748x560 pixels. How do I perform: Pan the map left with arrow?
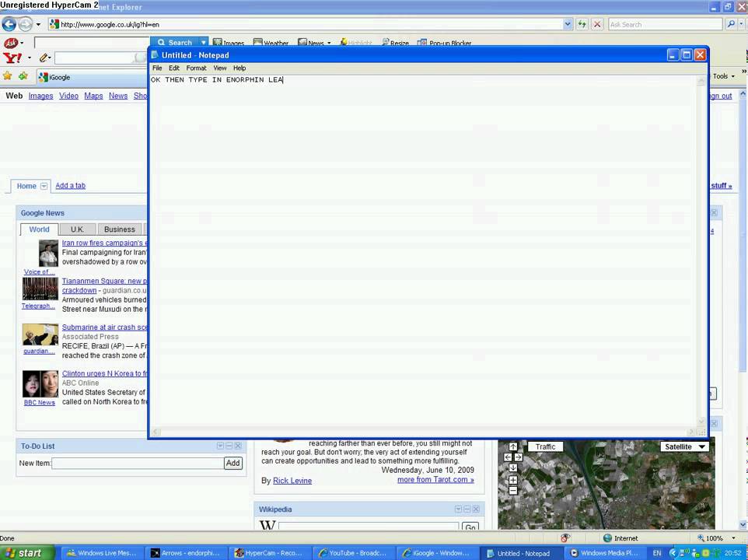pos(508,457)
